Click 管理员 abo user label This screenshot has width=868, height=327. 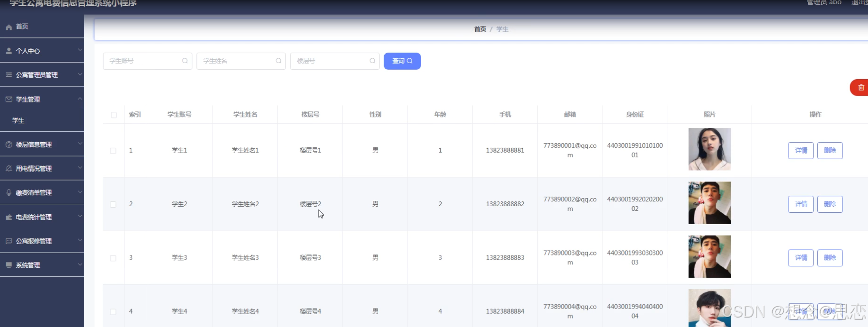824,3
